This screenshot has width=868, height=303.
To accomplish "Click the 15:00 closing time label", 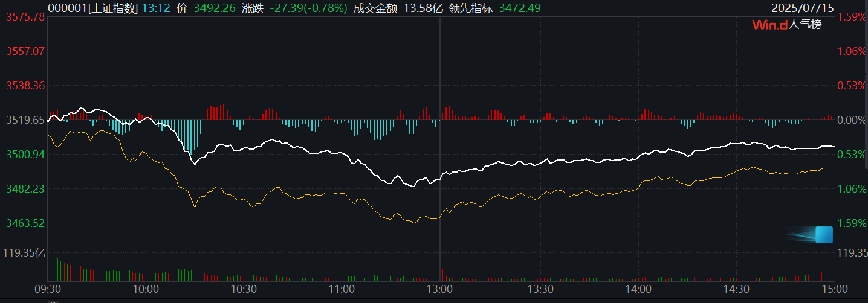I will click(835, 289).
